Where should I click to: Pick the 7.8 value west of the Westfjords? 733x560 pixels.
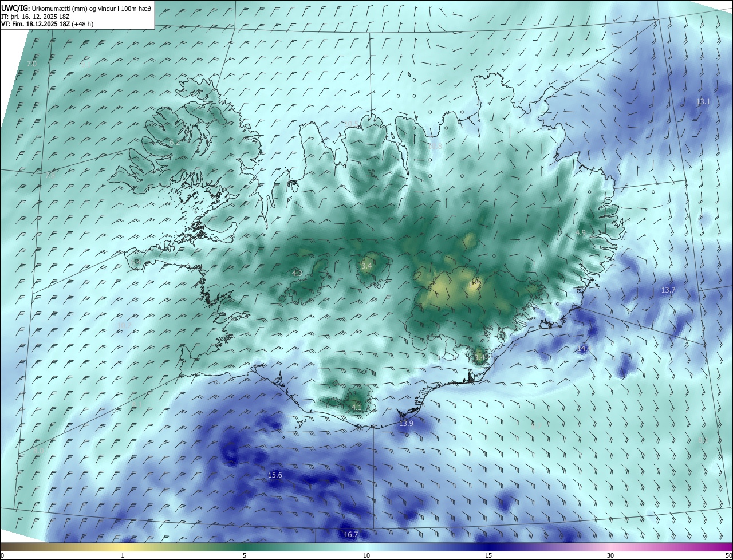(50, 176)
